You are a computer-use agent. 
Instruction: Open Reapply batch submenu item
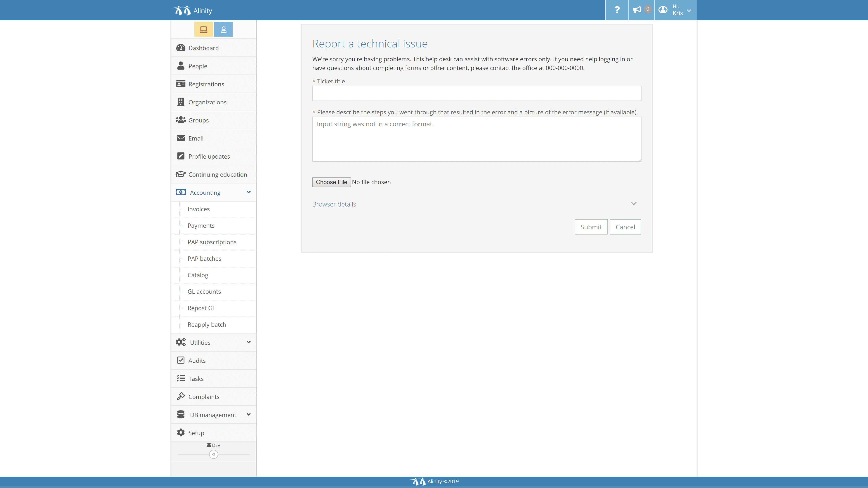[x=214, y=325]
